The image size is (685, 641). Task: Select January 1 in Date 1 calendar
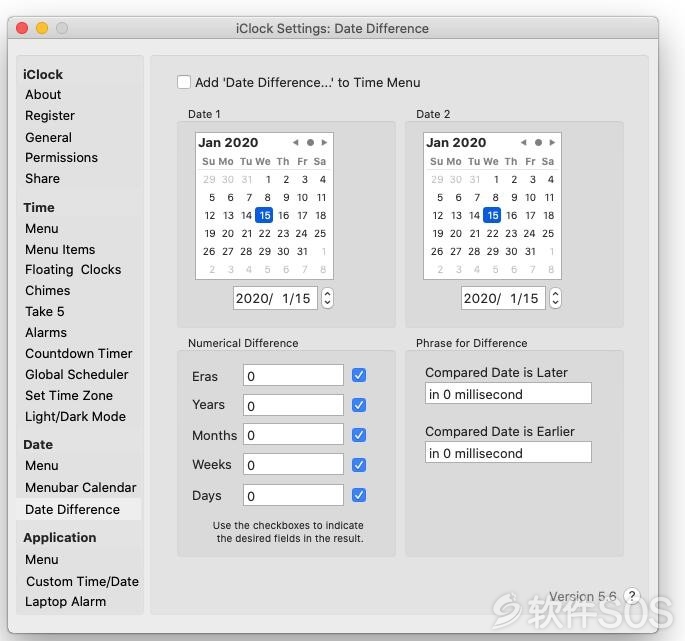tap(268, 179)
